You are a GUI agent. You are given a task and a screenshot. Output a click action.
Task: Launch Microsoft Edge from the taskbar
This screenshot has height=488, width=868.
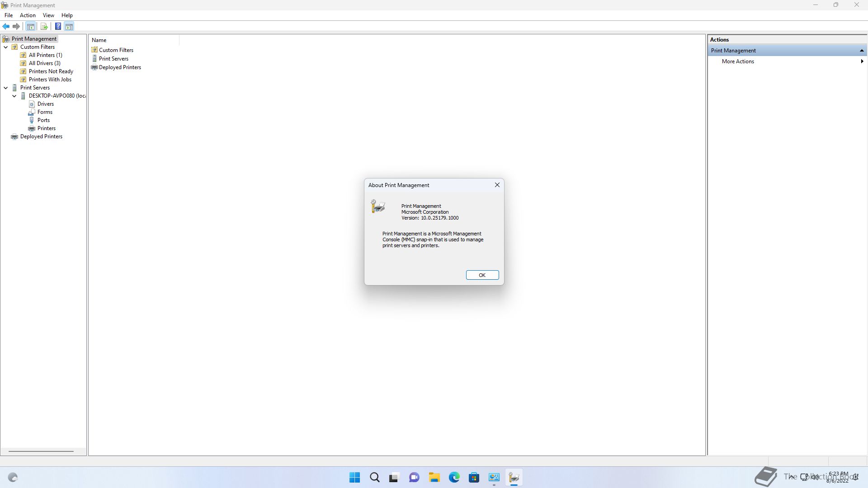pyautogui.click(x=454, y=477)
